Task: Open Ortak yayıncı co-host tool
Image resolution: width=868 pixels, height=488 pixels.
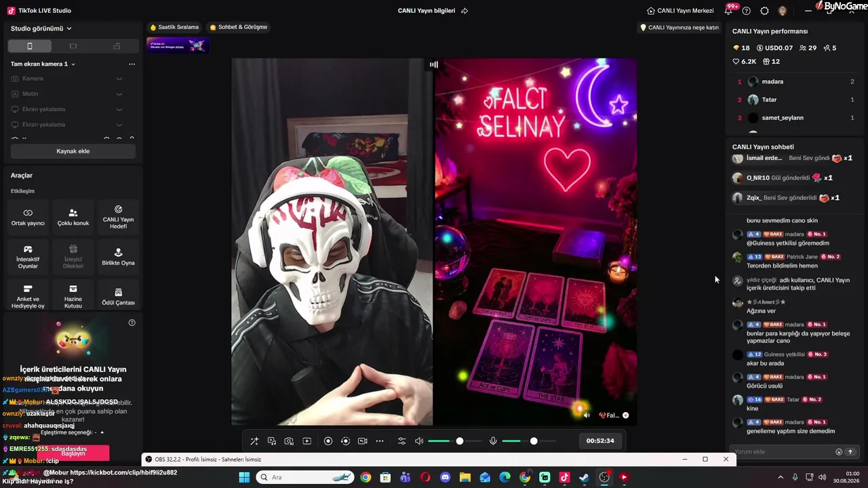Action: tap(28, 217)
